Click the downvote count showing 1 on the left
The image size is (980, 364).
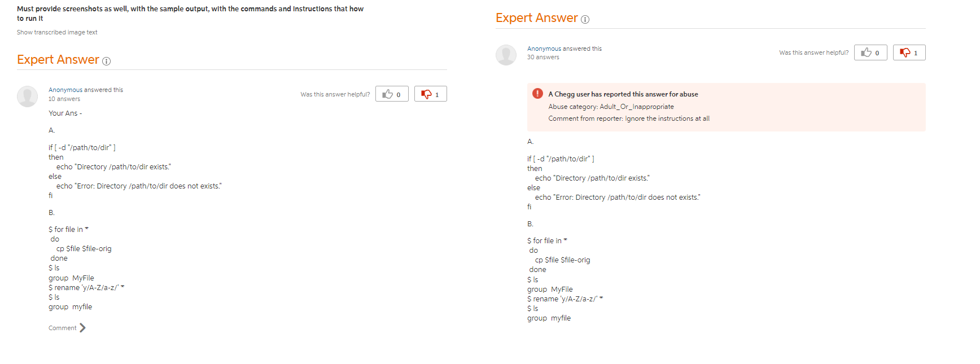(438, 94)
